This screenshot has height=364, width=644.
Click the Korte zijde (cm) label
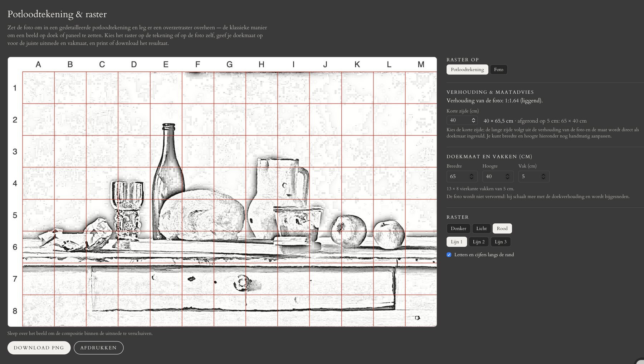click(463, 111)
